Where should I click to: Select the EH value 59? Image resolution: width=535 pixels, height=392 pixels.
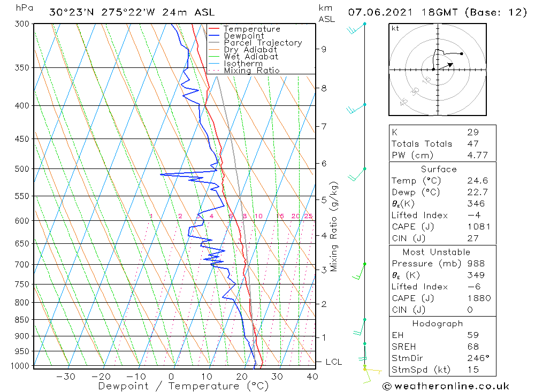[473, 335]
